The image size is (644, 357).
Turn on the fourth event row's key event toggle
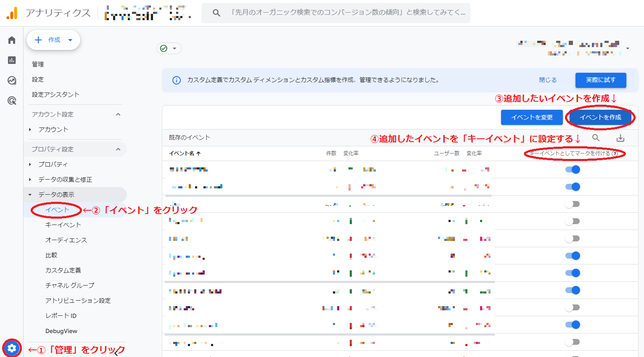(573, 221)
